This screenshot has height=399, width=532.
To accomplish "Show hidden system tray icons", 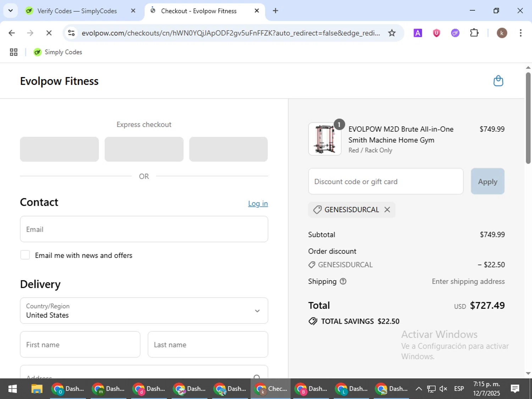I will (x=419, y=389).
